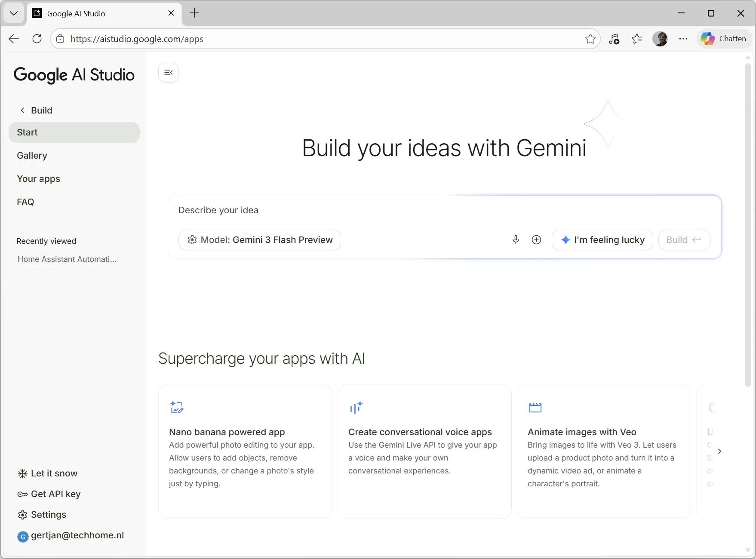756x559 pixels.
Task: Open the model selector Gemini 3 Flash Preview
Action: pyautogui.click(x=260, y=240)
